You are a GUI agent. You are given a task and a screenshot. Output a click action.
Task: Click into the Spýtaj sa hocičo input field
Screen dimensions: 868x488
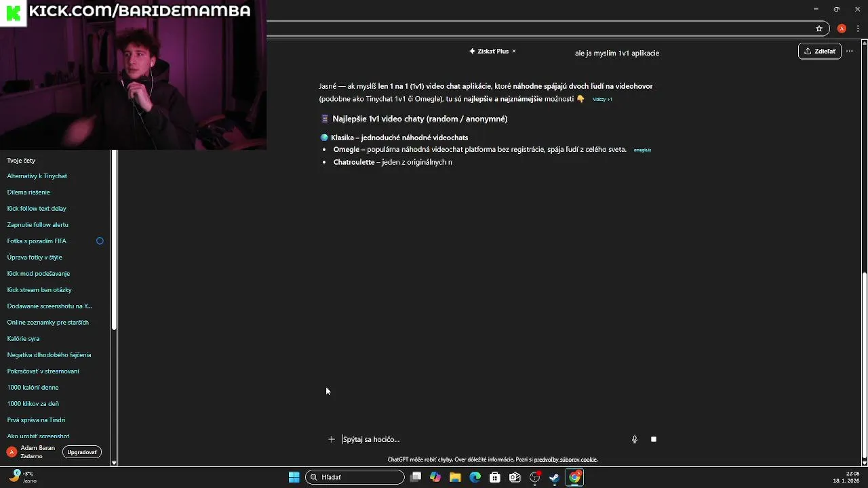(481, 439)
